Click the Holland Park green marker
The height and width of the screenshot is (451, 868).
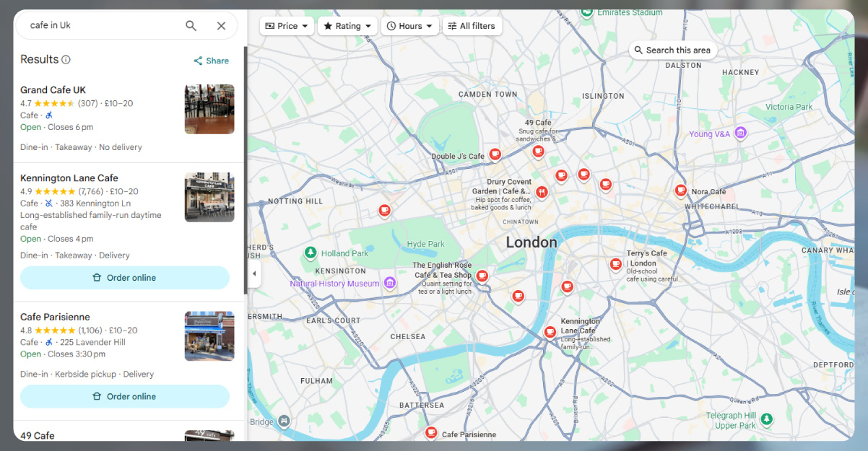pos(311,253)
